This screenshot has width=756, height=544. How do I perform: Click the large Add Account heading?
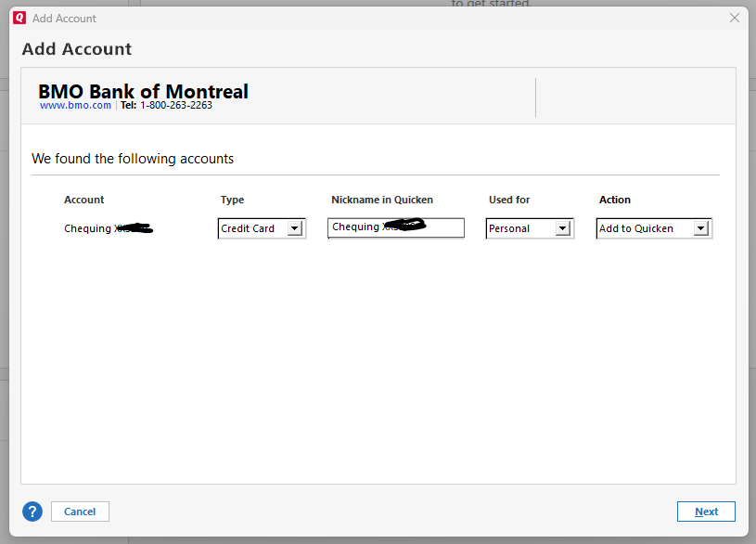tap(77, 49)
